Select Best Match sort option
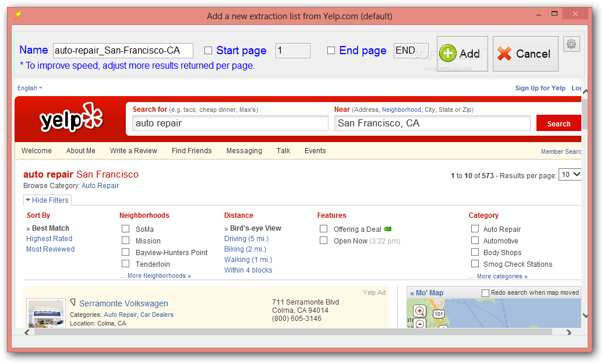The image size is (604, 364). pos(51,228)
